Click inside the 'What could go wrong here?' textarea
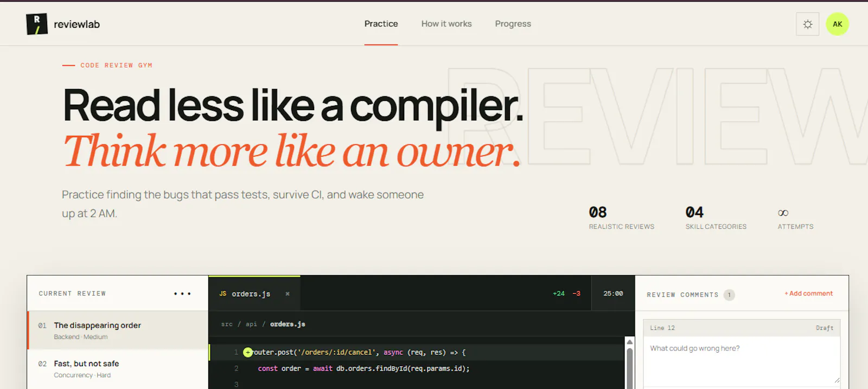Viewport: 868px width, 389px height. (742, 360)
